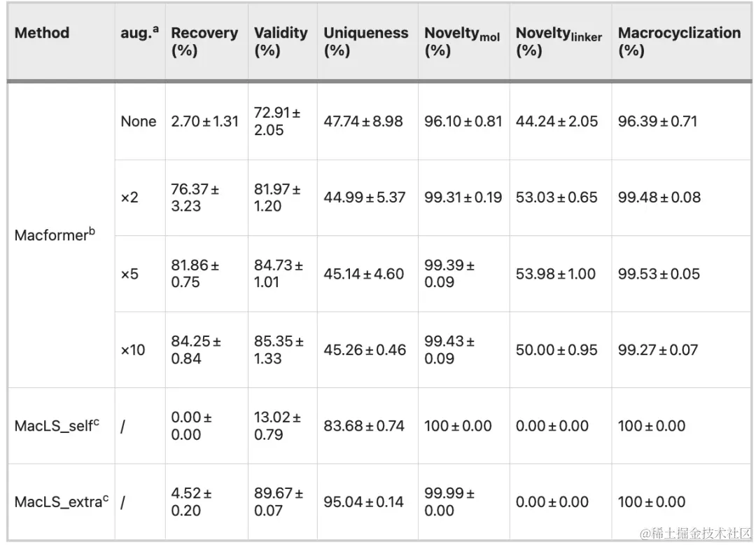756x545 pixels.
Task: Click uniqueness value "47.74 ± 8.98"
Action: (363, 121)
